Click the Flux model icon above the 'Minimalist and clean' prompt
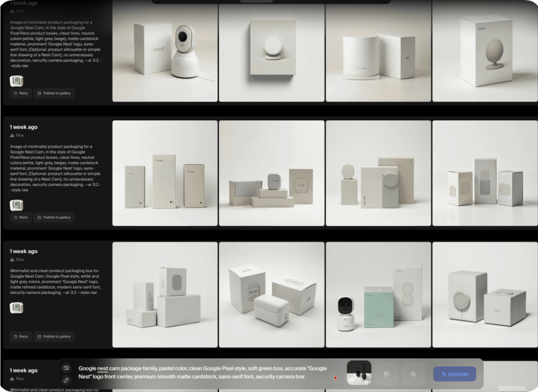This screenshot has width=538, height=392. pyautogui.click(x=12, y=260)
